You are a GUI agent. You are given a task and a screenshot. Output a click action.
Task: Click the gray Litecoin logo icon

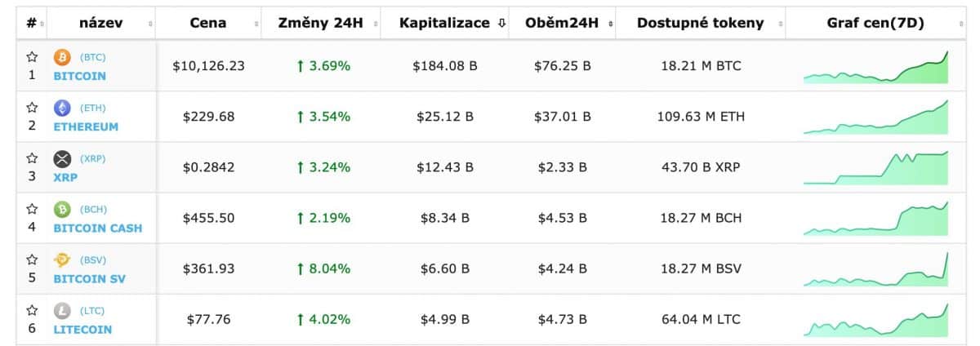click(x=62, y=311)
